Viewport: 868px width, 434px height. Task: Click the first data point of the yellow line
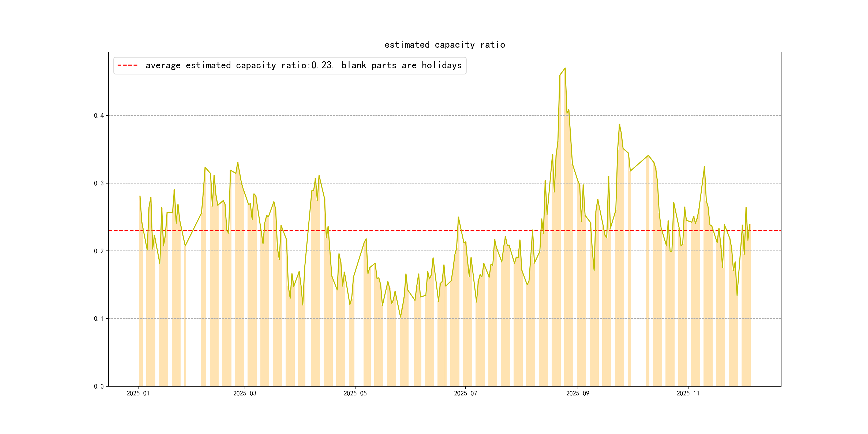tap(140, 196)
